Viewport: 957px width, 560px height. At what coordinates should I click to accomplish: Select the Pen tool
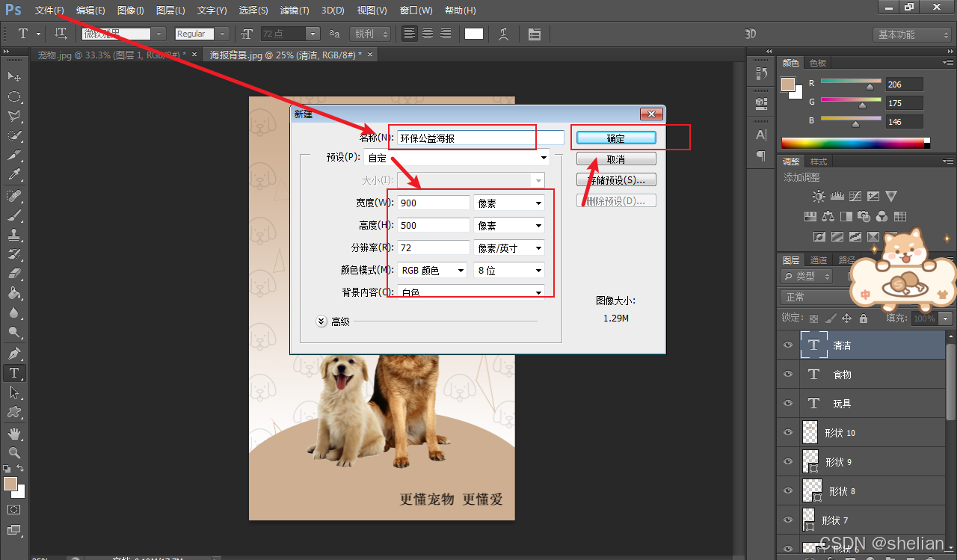pos(14,353)
